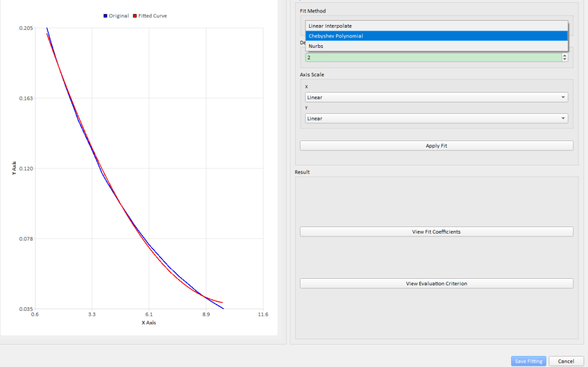
Task: Open View Evaluation Criterion
Action: coord(437,283)
